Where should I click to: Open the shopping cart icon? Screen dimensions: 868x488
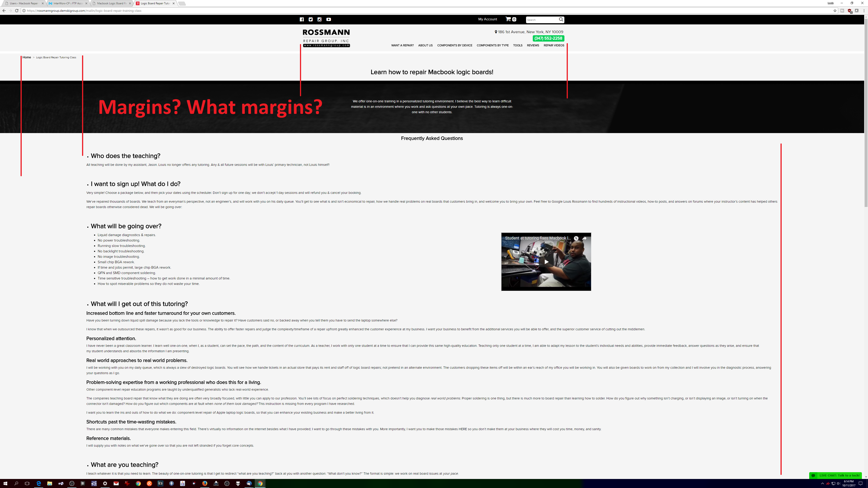tap(508, 19)
